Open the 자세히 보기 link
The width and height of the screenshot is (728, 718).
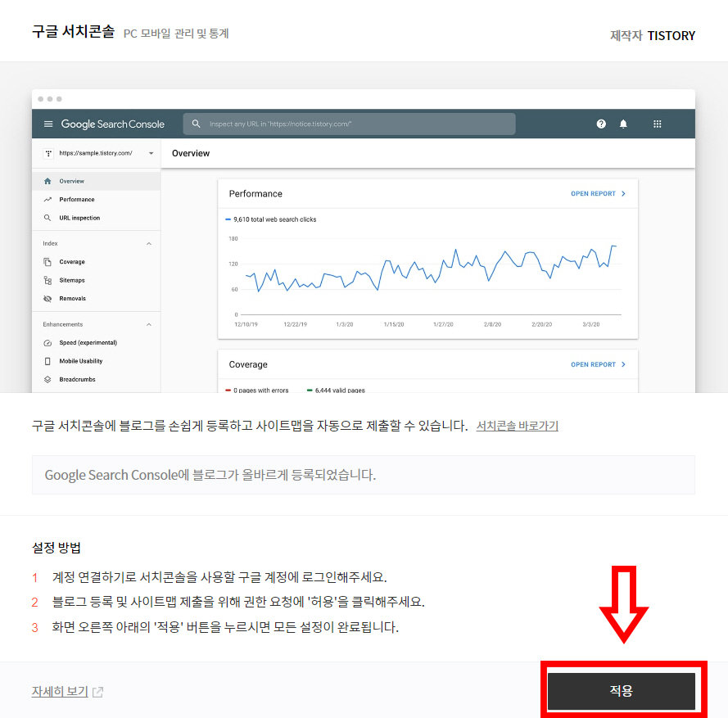coord(60,692)
